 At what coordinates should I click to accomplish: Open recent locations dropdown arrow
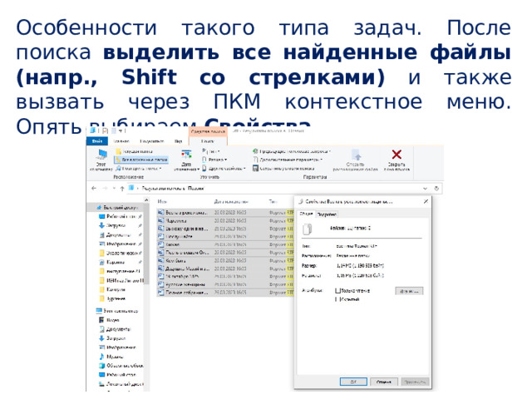coord(114,189)
